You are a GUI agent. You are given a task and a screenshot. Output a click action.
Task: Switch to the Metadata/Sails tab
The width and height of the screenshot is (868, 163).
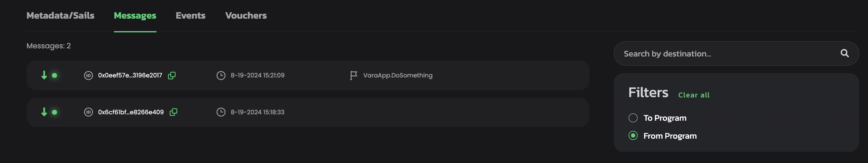pyautogui.click(x=60, y=16)
